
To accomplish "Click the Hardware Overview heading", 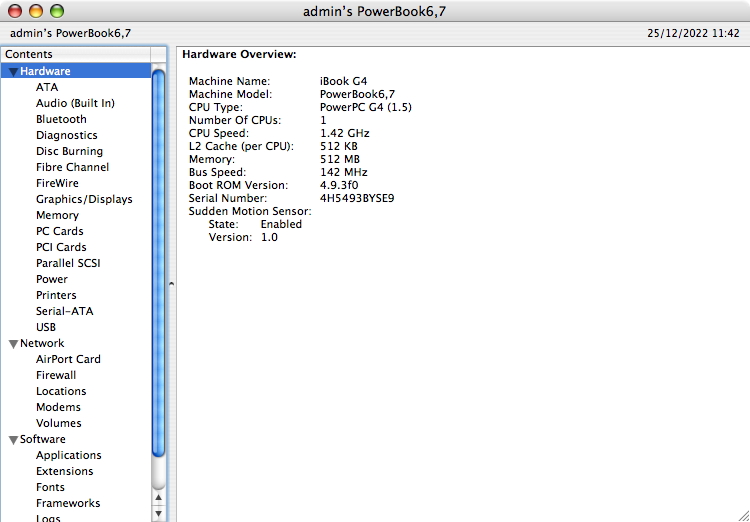I will click(x=240, y=55).
